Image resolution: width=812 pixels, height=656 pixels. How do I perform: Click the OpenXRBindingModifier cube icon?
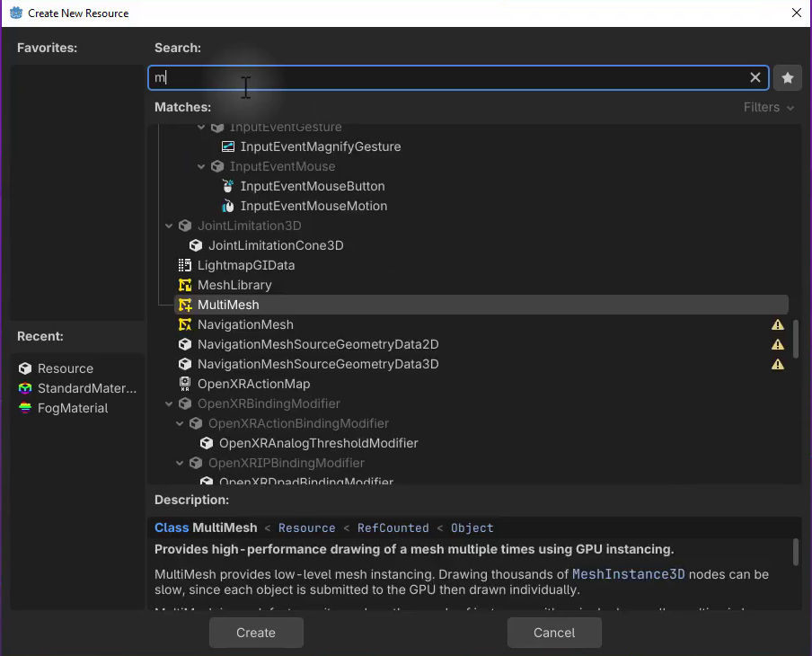[x=185, y=403]
